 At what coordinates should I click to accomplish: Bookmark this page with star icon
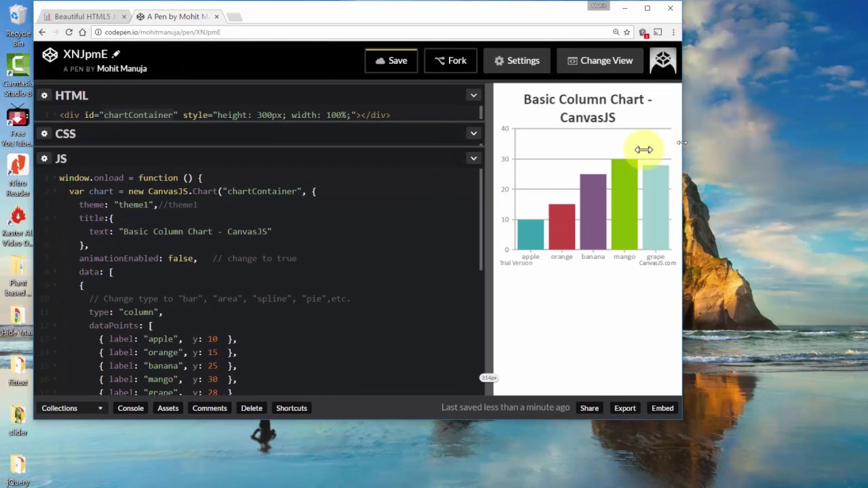pyautogui.click(x=627, y=32)
